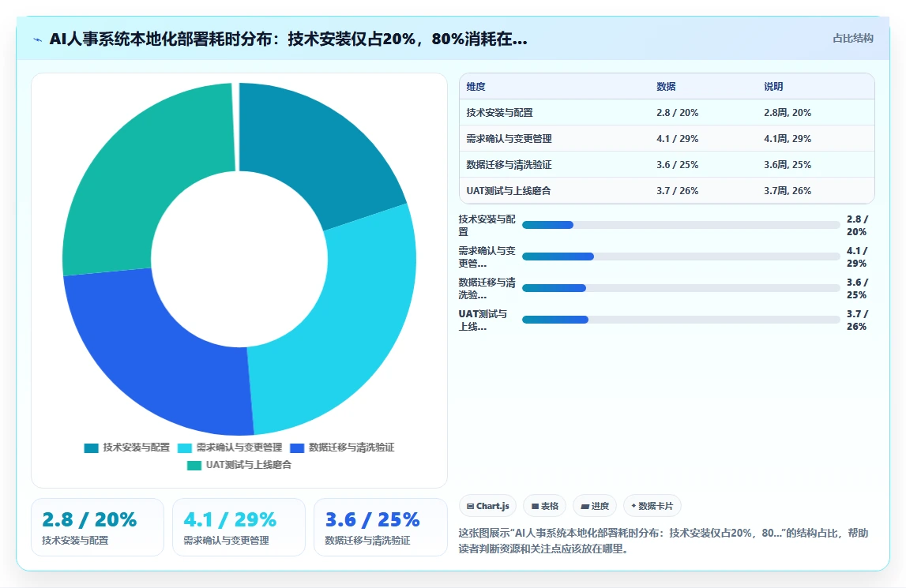Click description cell 3.6周, 25%
The height and width of the screenshot is (588, 906).
pos(788,165)
